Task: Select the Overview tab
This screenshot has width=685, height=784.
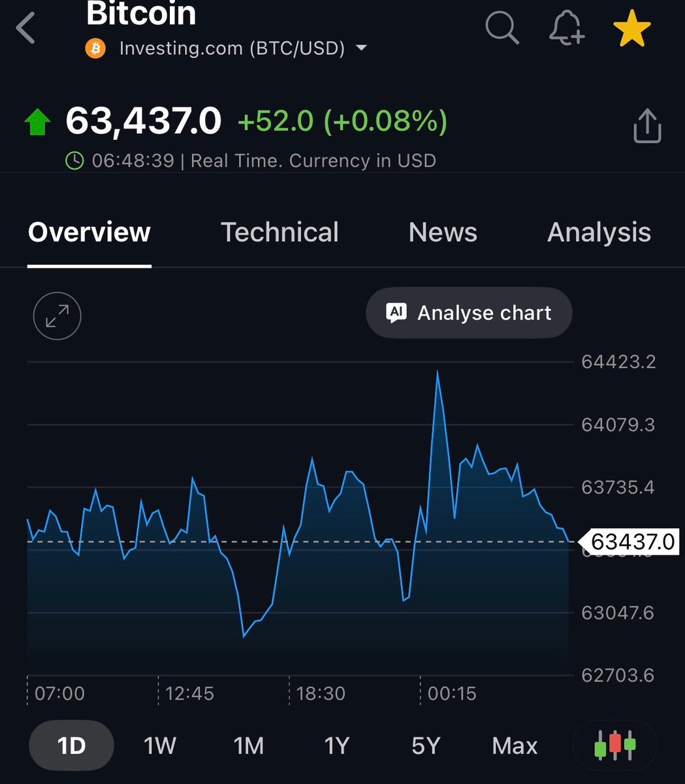Action: (x=89, y=233)
